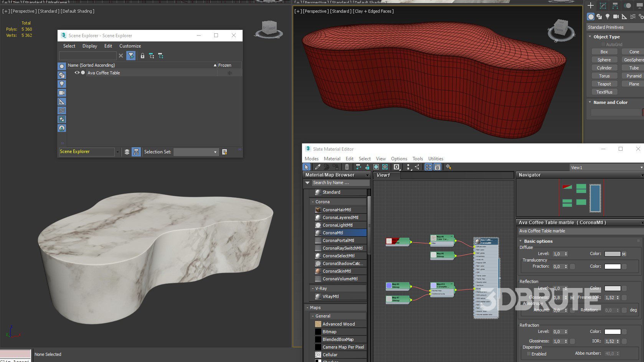
Task: Click the lock icon in Scene Explorer toolbar
Action: (142, 56)
